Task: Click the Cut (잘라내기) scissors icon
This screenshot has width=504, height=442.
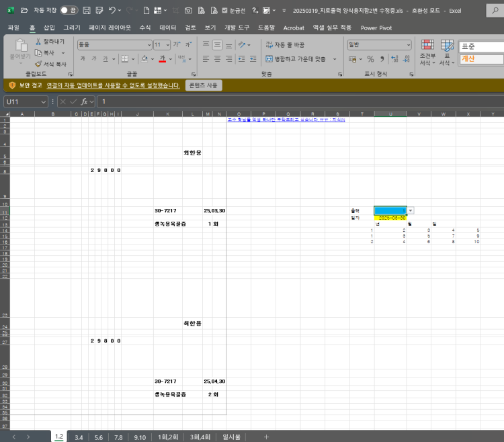Action: pyautogui.click(x=38, y=42)
